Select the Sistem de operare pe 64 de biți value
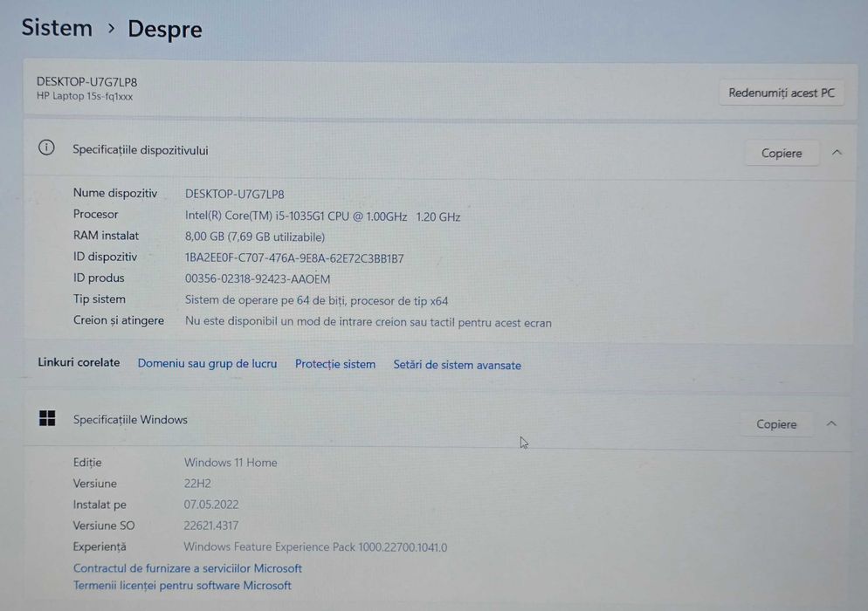The image size is (868, 611). pos(316,300)
